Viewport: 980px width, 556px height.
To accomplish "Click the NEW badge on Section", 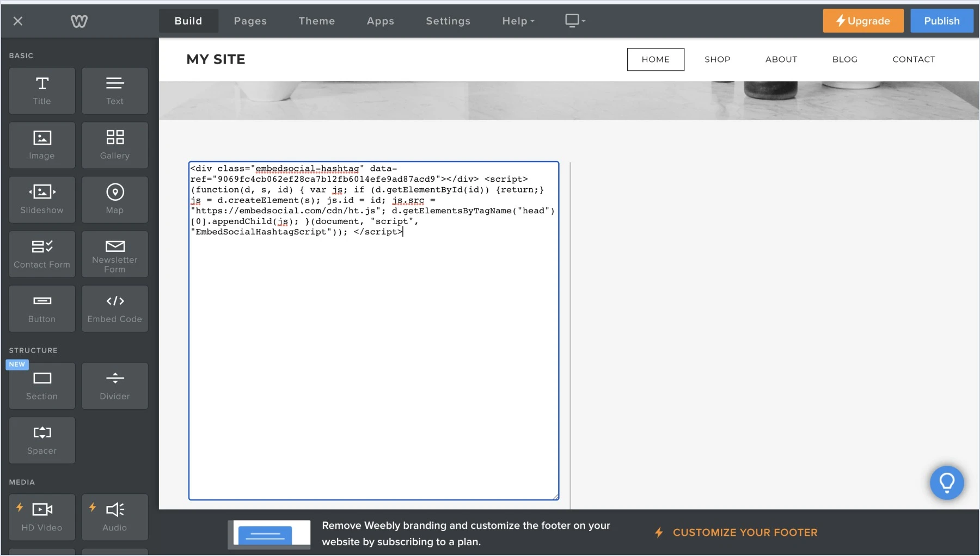I will 17,365.
